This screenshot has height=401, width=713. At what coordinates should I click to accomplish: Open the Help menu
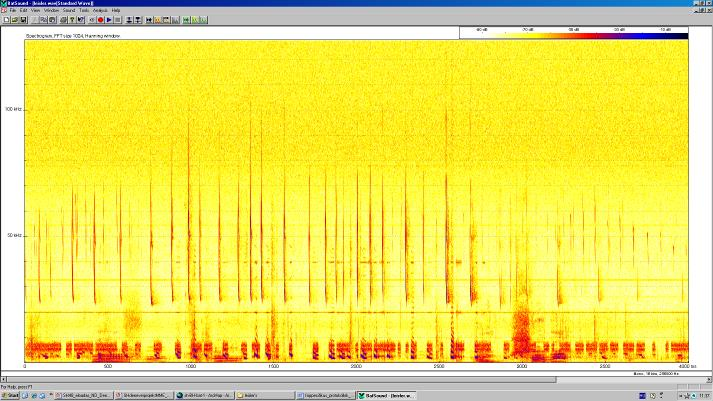(116, 10)
